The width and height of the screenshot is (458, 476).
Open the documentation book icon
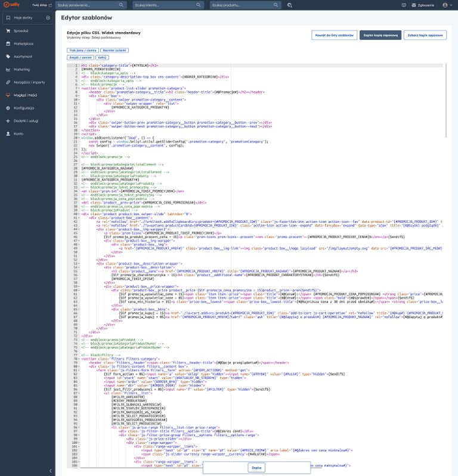tap(404, 5)
